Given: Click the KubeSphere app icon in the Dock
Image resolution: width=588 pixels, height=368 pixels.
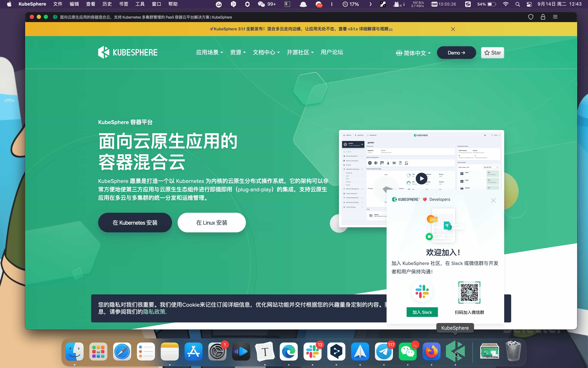Looking at the screenshot, I should 455,352.
